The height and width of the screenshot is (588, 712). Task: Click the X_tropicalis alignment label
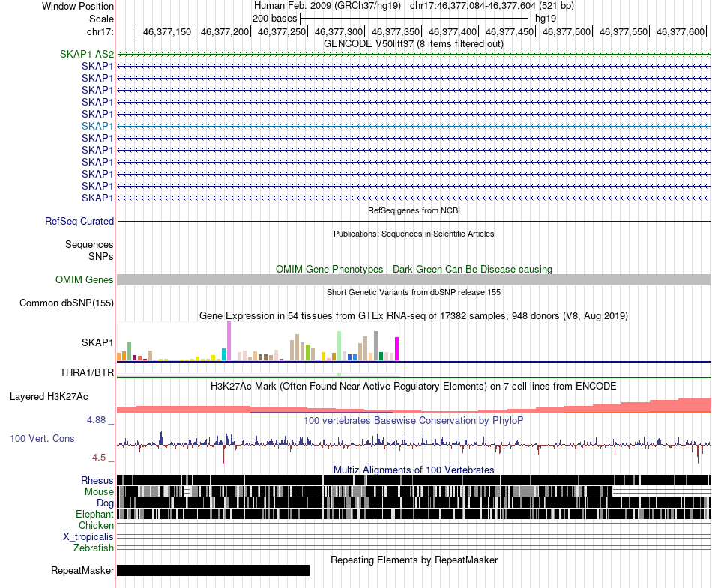coord(88,537)
